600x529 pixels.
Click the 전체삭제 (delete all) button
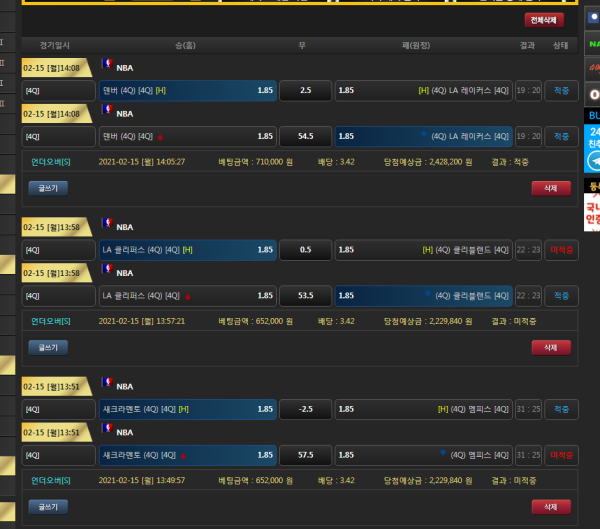[544, 20]
